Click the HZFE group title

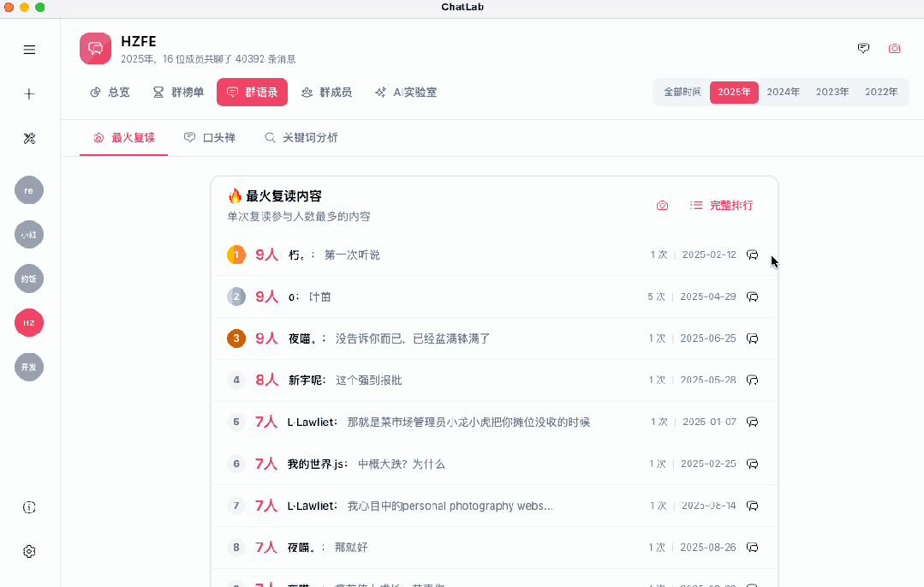click(139, 41)
